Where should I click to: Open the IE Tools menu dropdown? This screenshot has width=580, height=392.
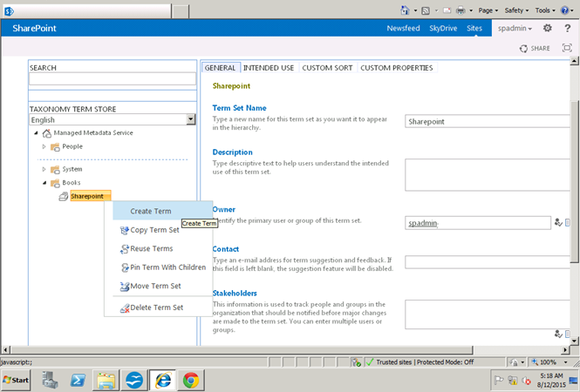545,10
